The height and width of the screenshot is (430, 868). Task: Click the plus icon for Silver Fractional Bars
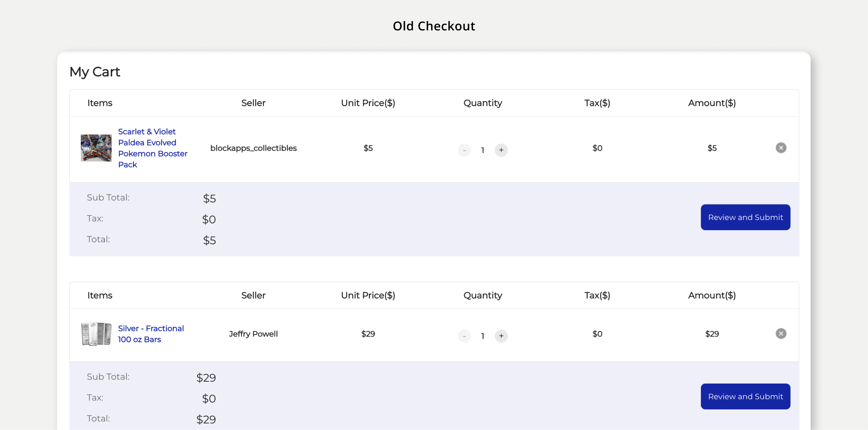[x=502, y=336]
